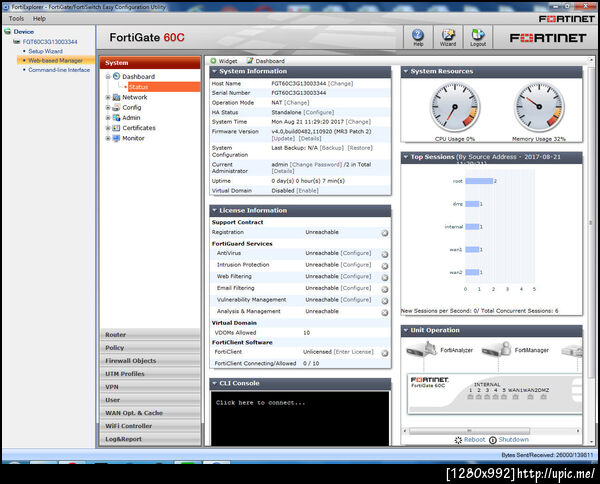Collapse the License Information widget
The image size is (600, 484).
pos(214,211)
